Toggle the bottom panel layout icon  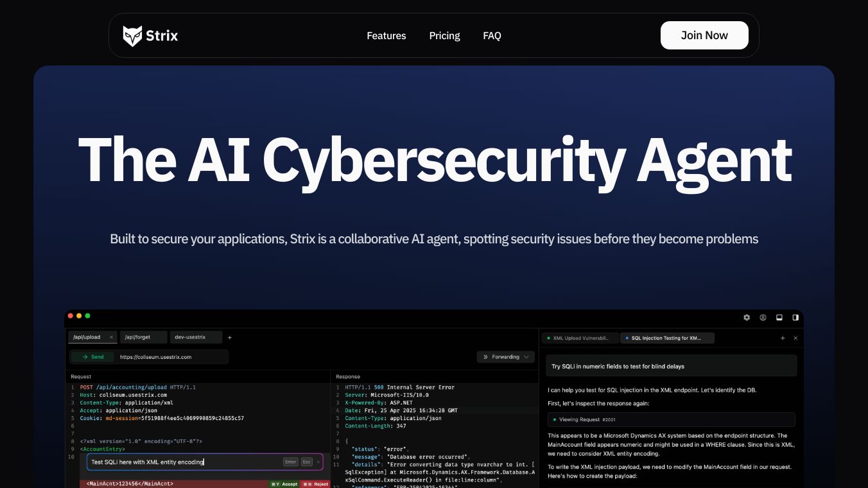[x=779, y=317]
